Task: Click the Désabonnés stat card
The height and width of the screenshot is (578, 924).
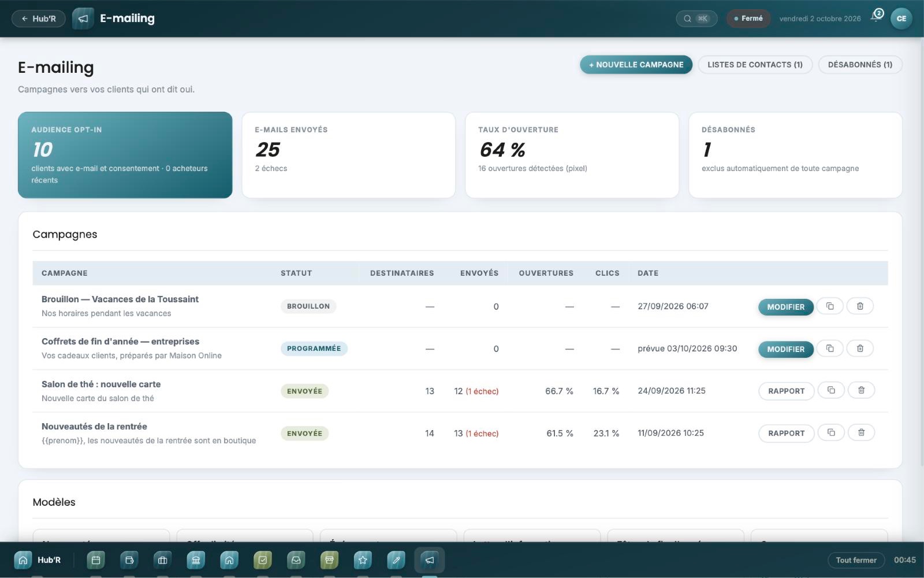Action: [x=795, y=155]
